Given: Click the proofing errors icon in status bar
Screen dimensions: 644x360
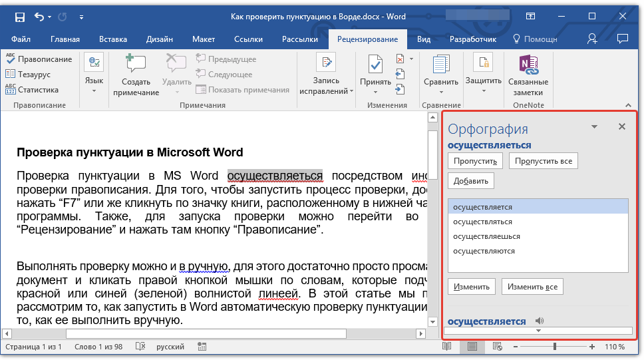Looking at the screenshot, I should coord(140,347).
